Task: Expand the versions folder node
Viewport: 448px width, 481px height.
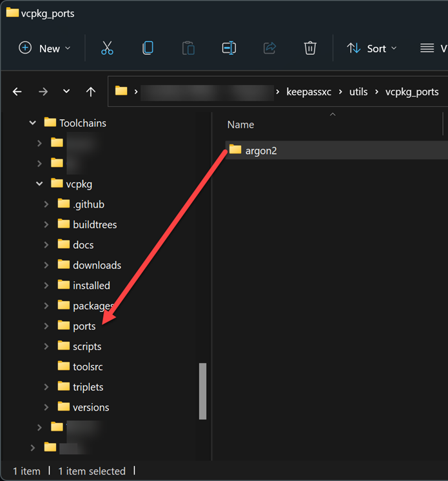Action: (46, 407)
